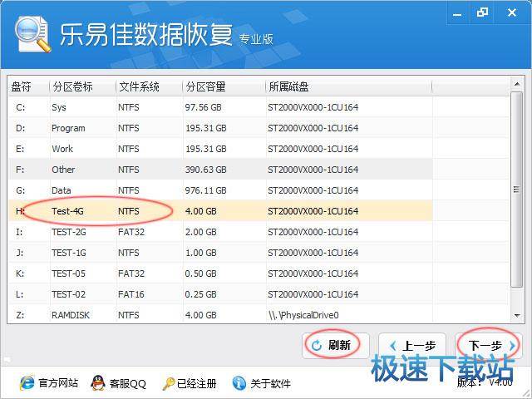Select the F: drive row
This screenshot has width=532, height=399.
(x=220, y=170)
